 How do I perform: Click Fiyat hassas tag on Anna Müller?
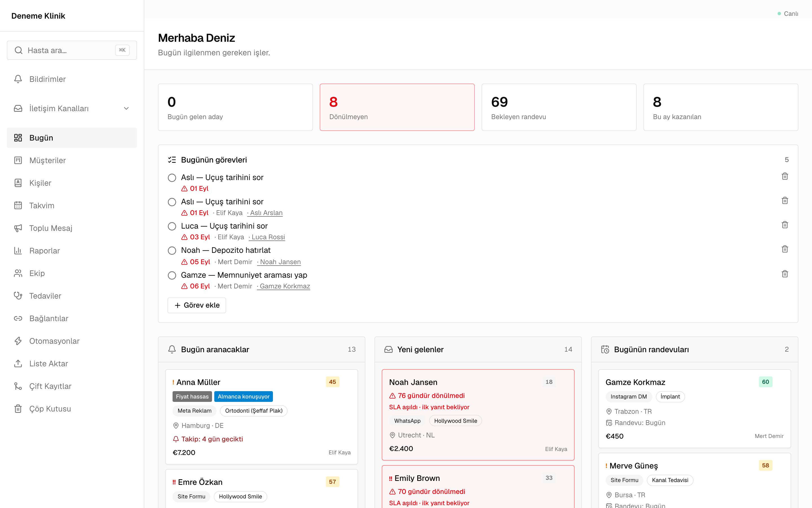coord(192,397)
